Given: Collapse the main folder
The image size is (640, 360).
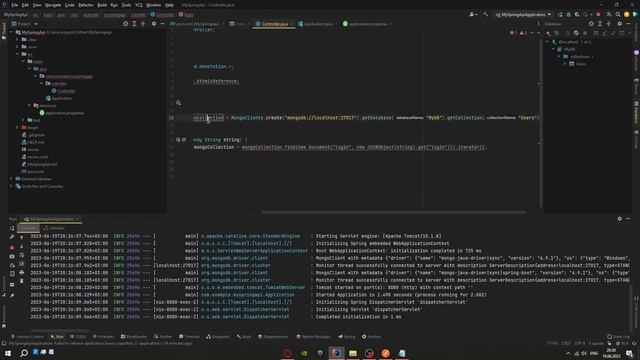Looking at the screenshot, I should click(24, 62).
